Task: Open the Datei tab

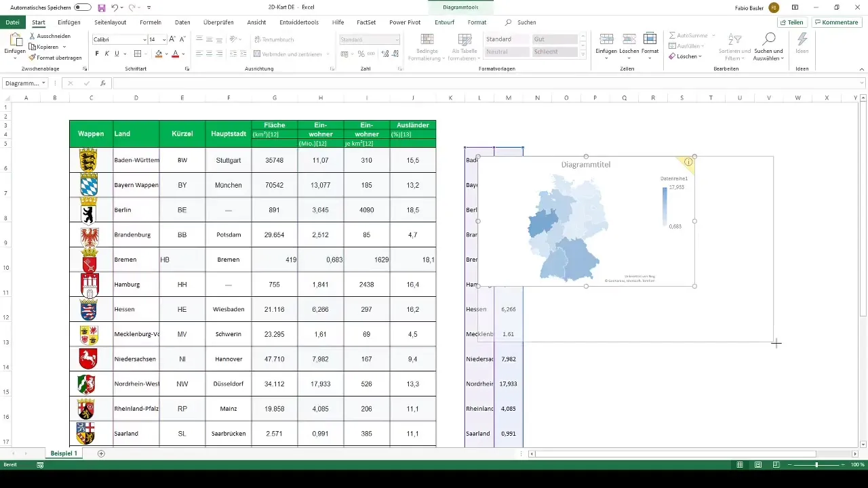Action: pos(12,22)
